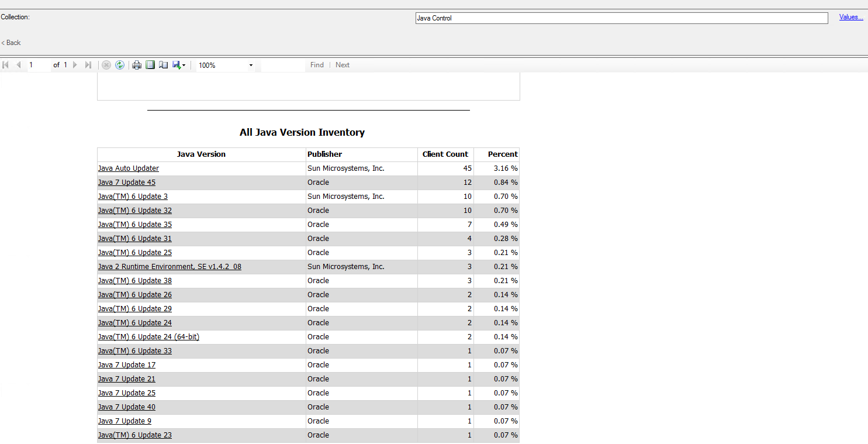
Task: Click the find text box
Action: coord(283,65)
